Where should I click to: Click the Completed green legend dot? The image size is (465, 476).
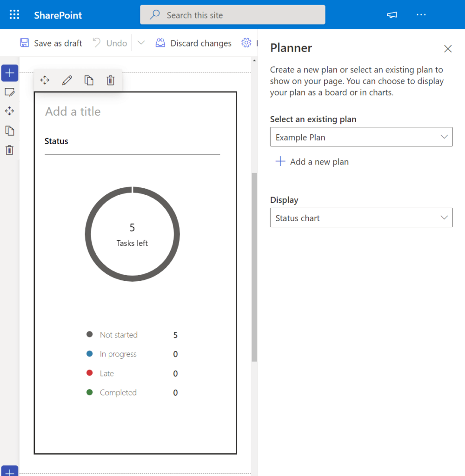[89, 392]
